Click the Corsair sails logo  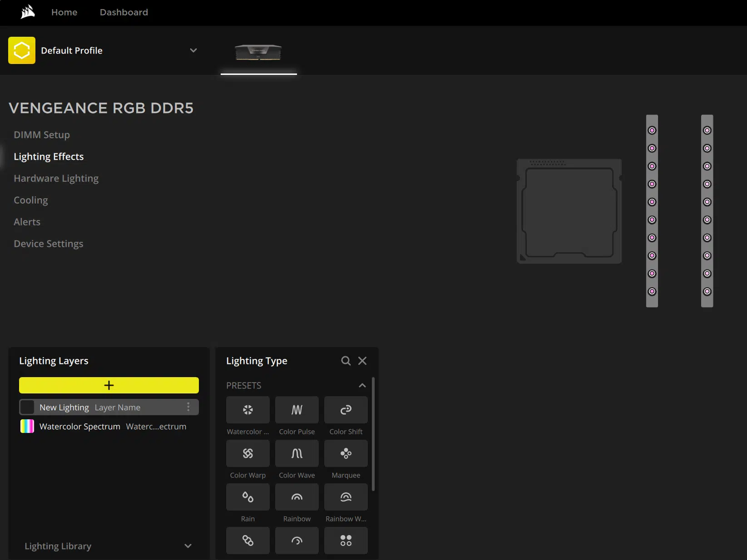point(28,12)
